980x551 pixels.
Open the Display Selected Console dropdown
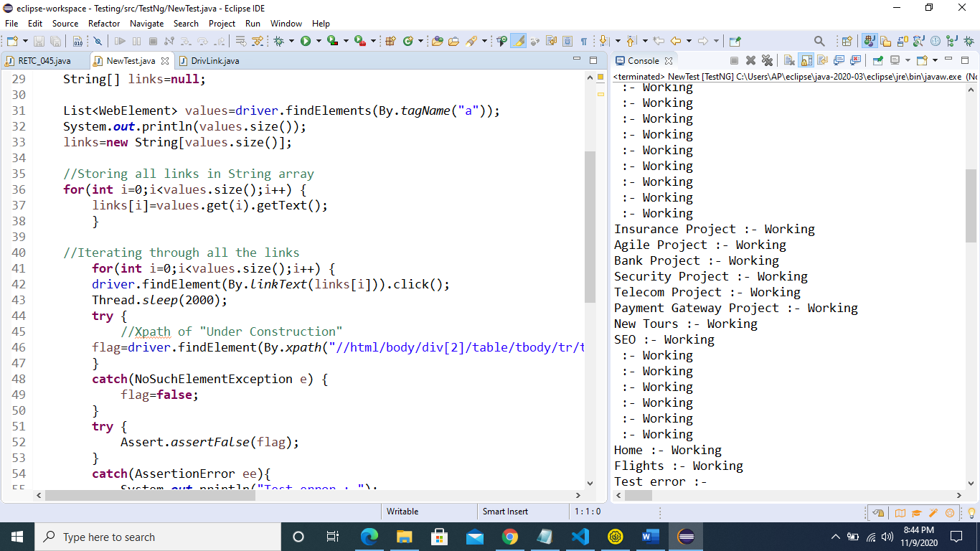(x=907, y=61)
